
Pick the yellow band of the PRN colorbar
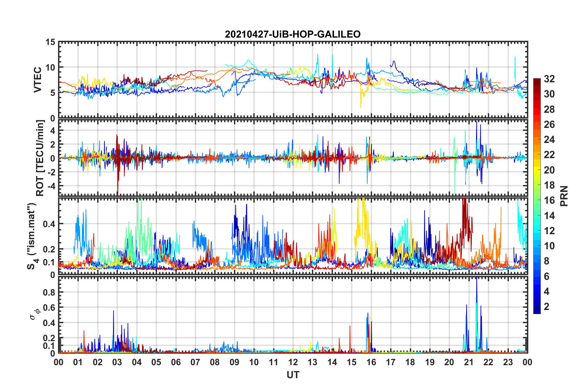537,170
